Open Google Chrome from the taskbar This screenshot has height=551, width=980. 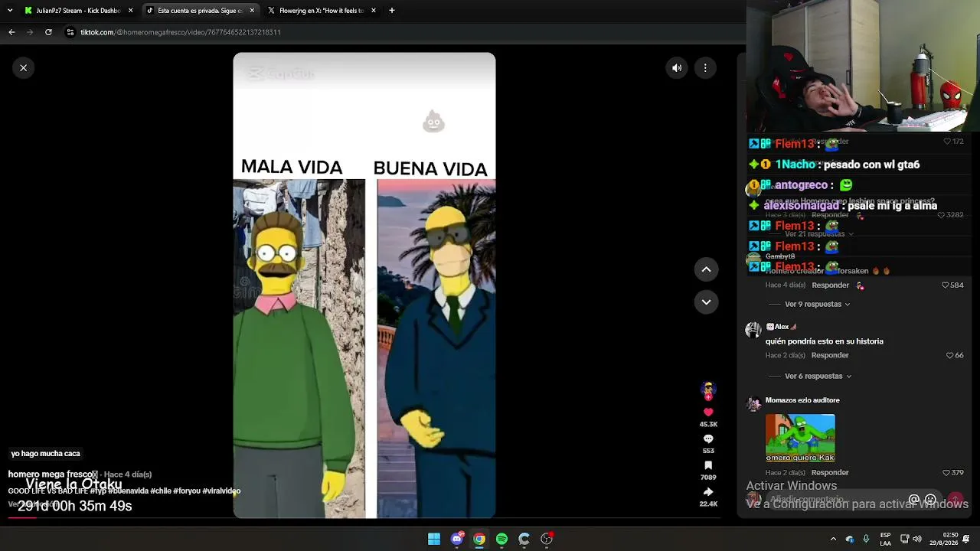coord(479,540)
